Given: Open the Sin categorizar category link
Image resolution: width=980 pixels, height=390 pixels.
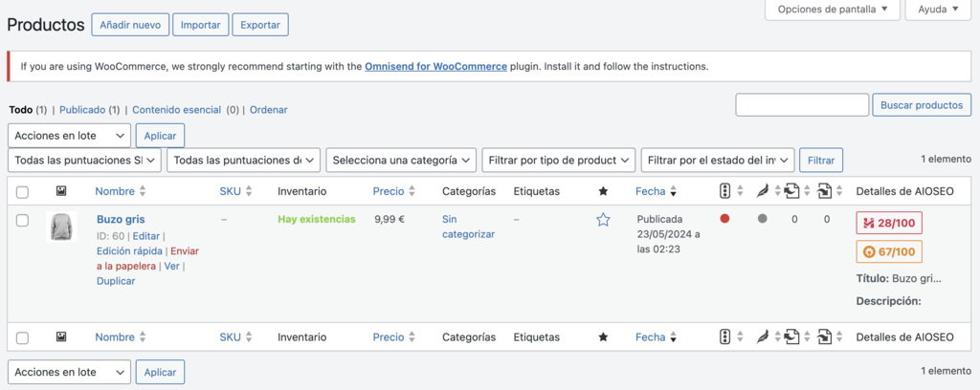Looking at the screenshot, I should click(468, 227).
